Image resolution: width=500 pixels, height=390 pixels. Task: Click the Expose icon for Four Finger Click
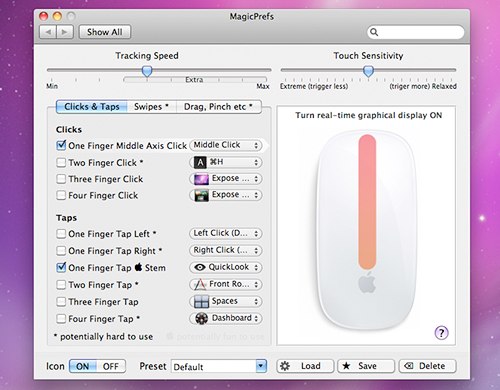tap(201, 195)
